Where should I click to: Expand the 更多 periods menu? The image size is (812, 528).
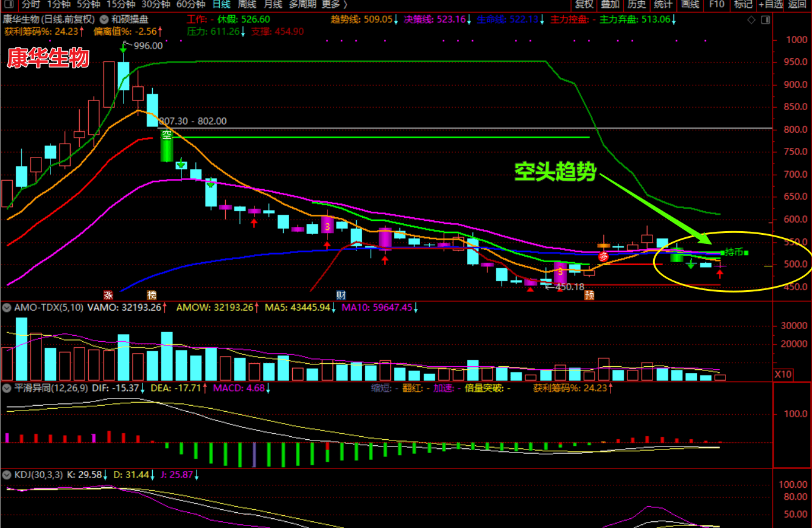point(334,5)
